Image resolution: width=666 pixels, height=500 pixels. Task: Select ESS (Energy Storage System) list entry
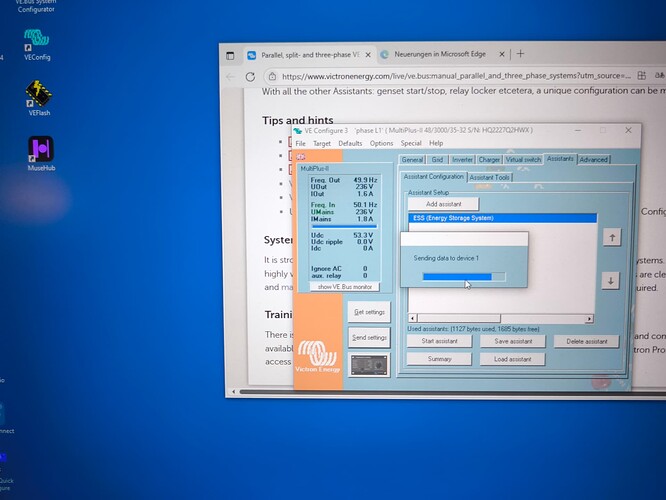(x=502, y=218)
